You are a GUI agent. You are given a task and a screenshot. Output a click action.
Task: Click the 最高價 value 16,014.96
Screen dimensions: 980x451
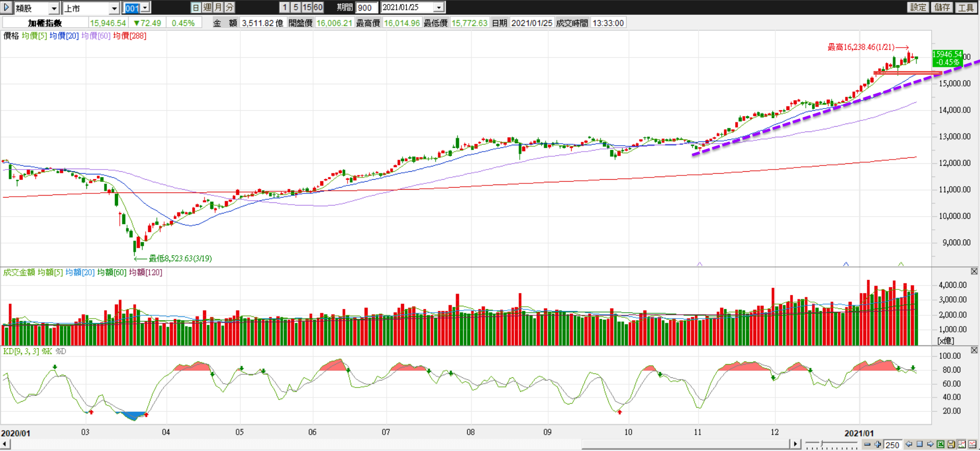click(x=402, y=23)
